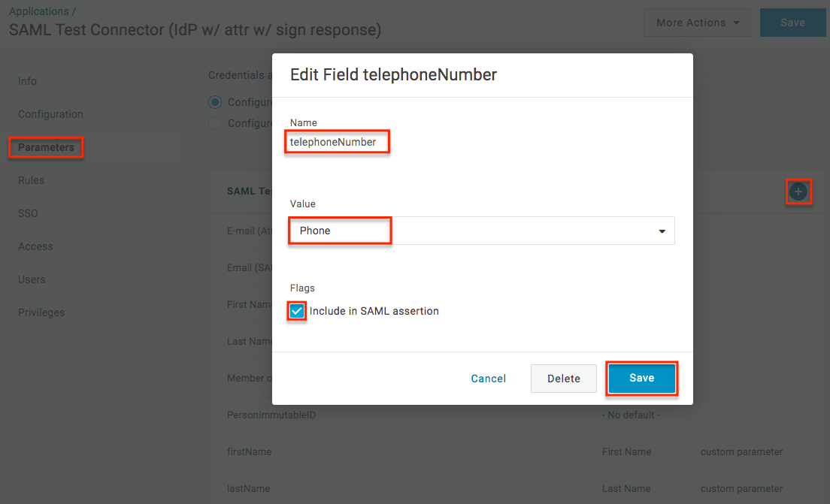Click the top-right Save button

793,23
